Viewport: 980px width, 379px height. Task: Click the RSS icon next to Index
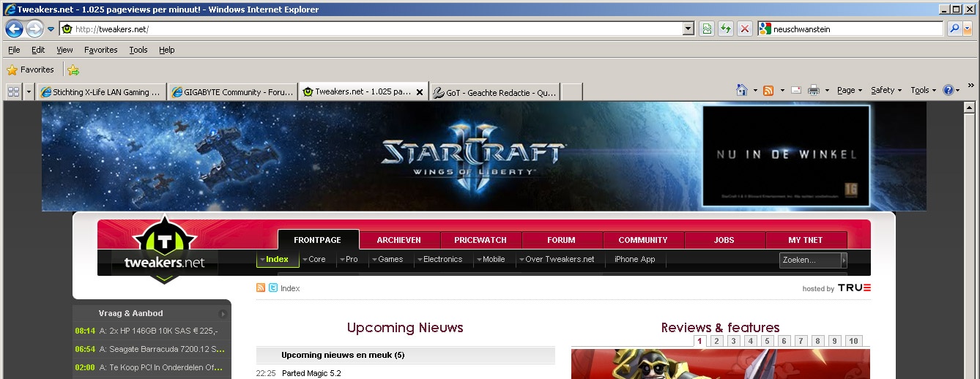pos(261,288)
